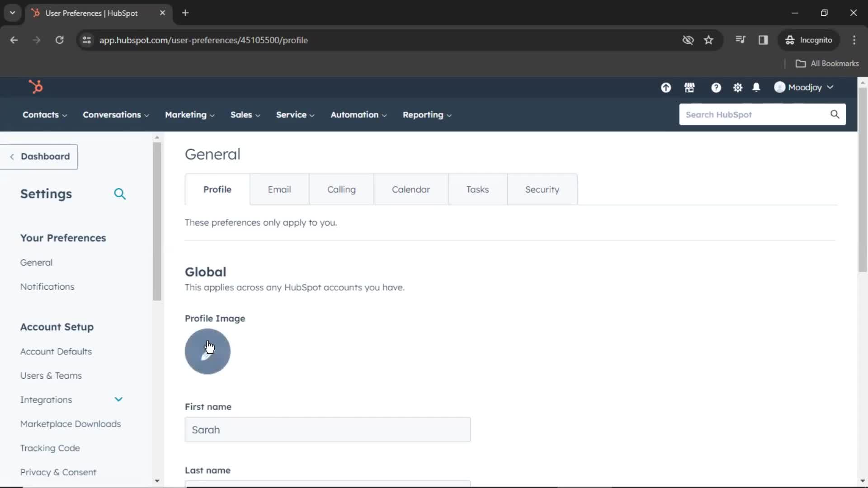
Task: Select the Notifications bell icon
Action: [x=756, y=87]
